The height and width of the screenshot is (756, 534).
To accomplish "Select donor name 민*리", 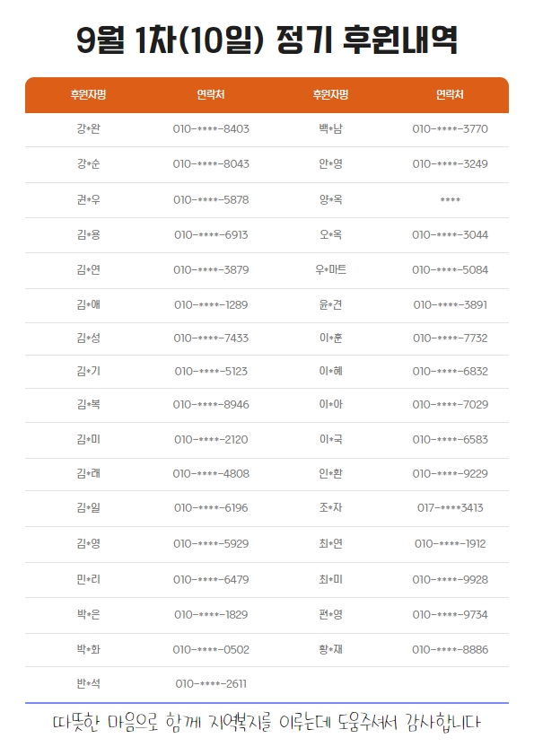I will [88, 579].
